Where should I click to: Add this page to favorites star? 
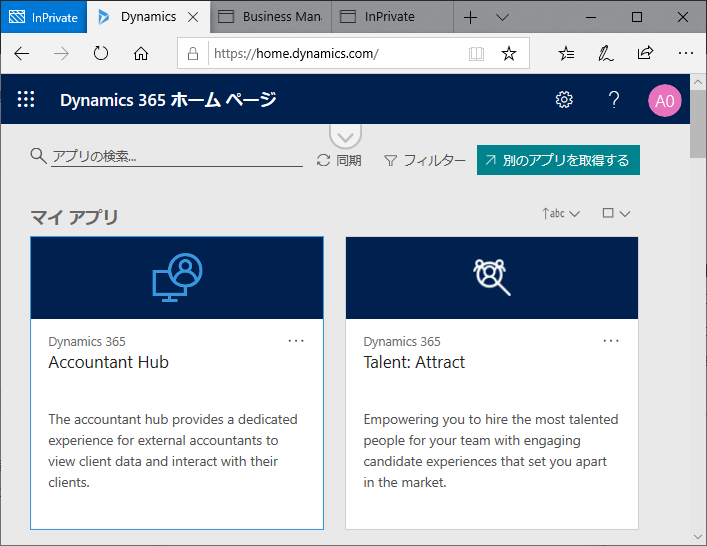coord(509,54)
